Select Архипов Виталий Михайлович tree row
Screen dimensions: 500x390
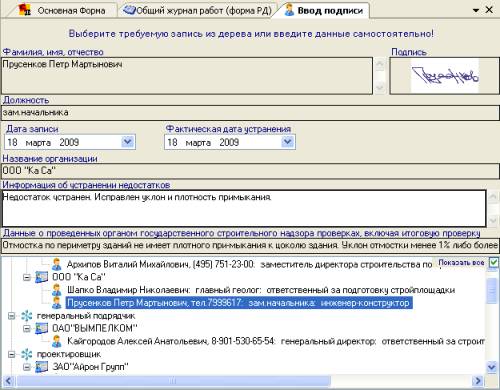[249, 264]
